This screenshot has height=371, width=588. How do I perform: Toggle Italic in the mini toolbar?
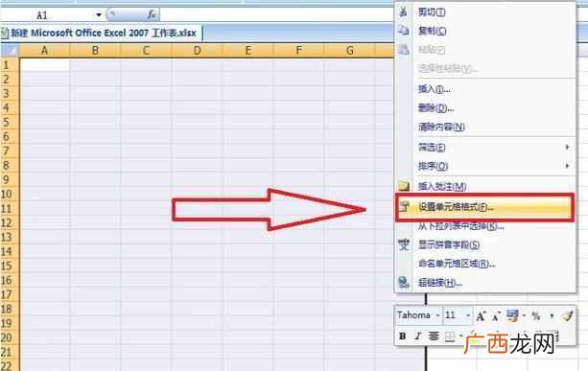tap(418, 336)
